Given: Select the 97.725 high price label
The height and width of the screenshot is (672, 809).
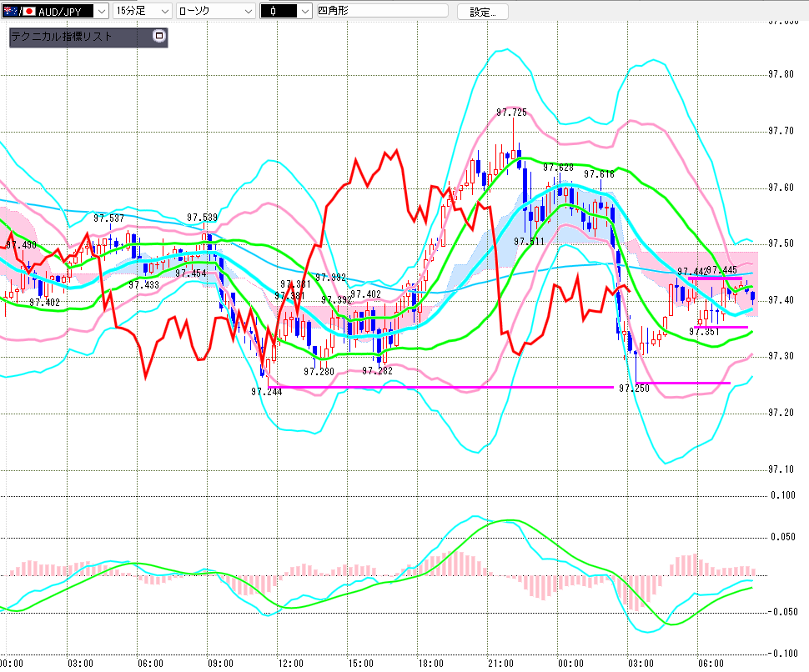Looking at the screenshot, I should (x=511, y=113).
